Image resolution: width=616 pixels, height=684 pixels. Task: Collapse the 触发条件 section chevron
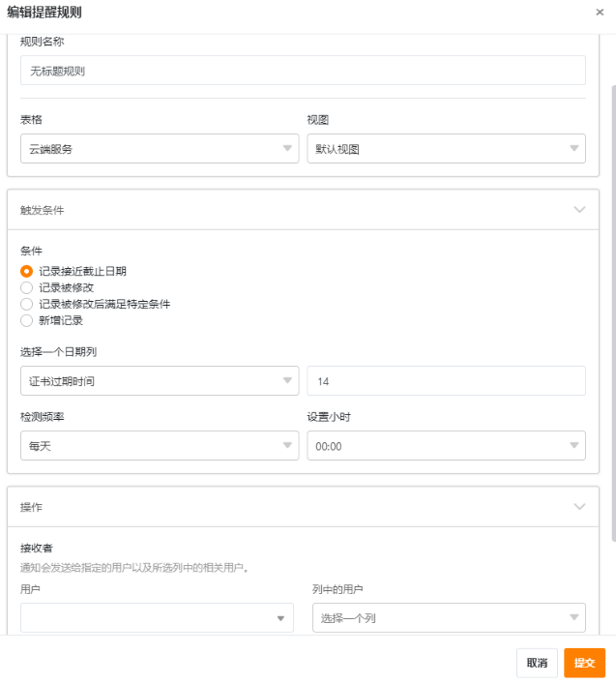point(579,210)
